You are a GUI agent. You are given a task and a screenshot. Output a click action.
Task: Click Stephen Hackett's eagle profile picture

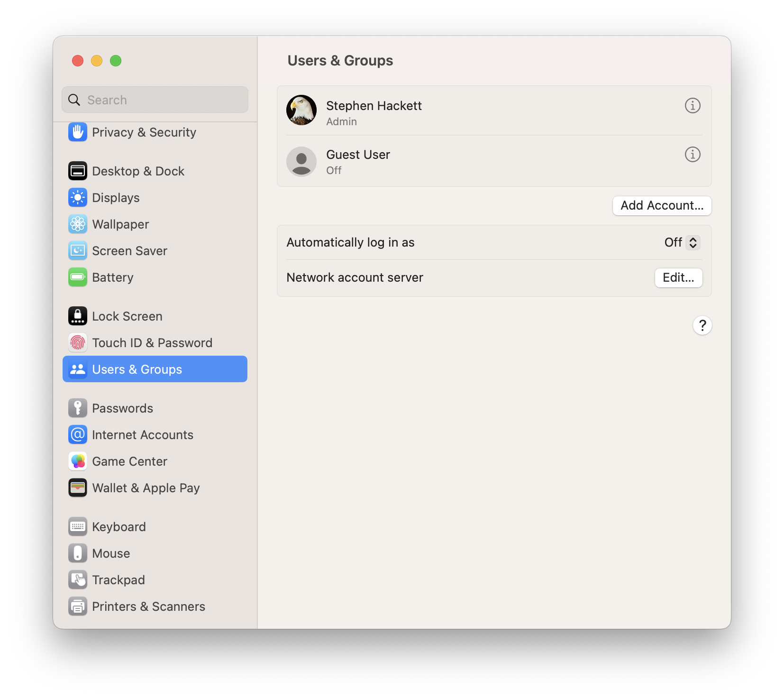(301, 110)
